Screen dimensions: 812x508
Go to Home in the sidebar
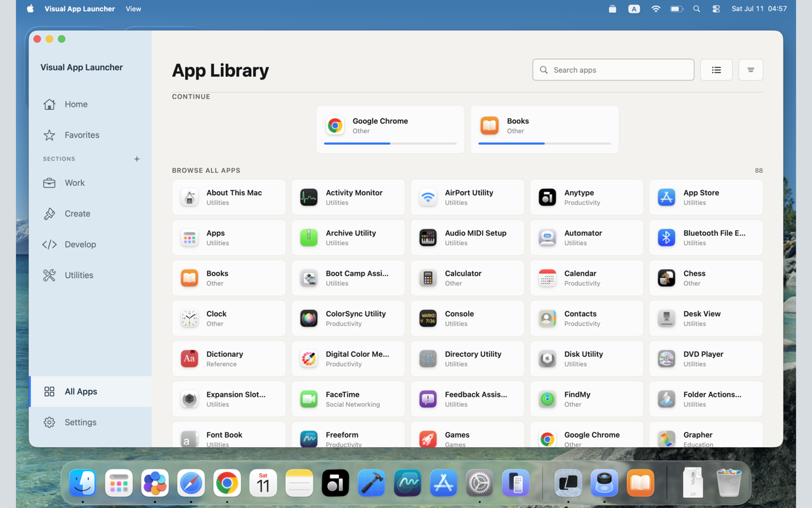point(90,104)
